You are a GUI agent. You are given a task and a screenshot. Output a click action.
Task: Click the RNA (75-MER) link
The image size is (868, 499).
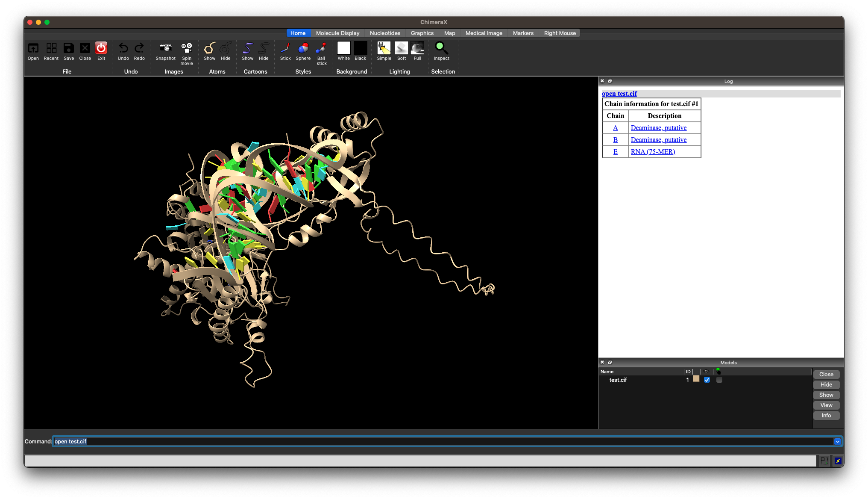point(653,152)
